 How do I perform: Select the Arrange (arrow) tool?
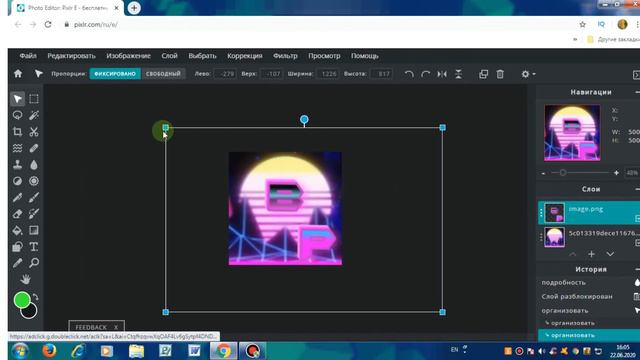[x=18, y=99]
